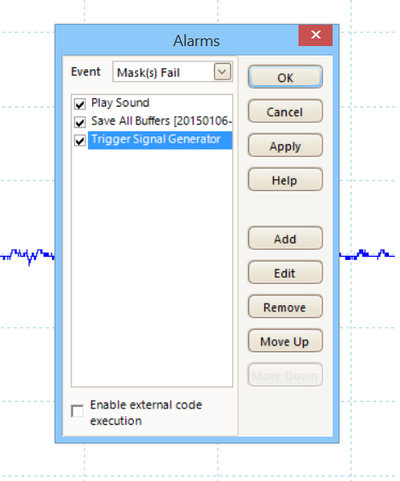Open the Event dropdown arrow
The image size is (400, 481).
(x=222, y=71)
